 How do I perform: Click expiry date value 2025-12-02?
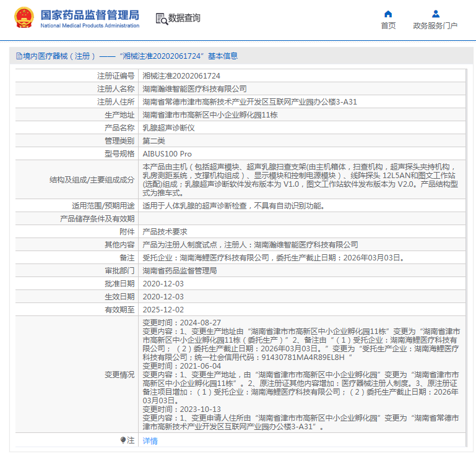pyautogui.click(x=163, y=310)
